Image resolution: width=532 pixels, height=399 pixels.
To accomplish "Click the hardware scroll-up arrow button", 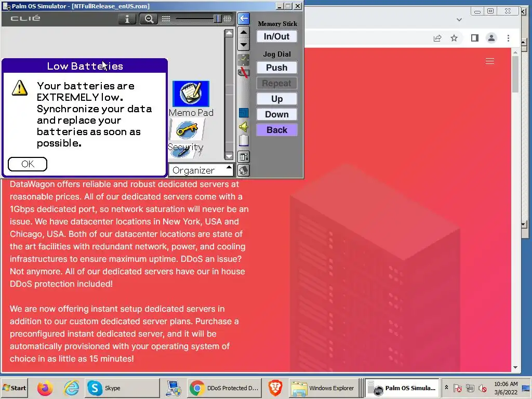I will (244, 33).
